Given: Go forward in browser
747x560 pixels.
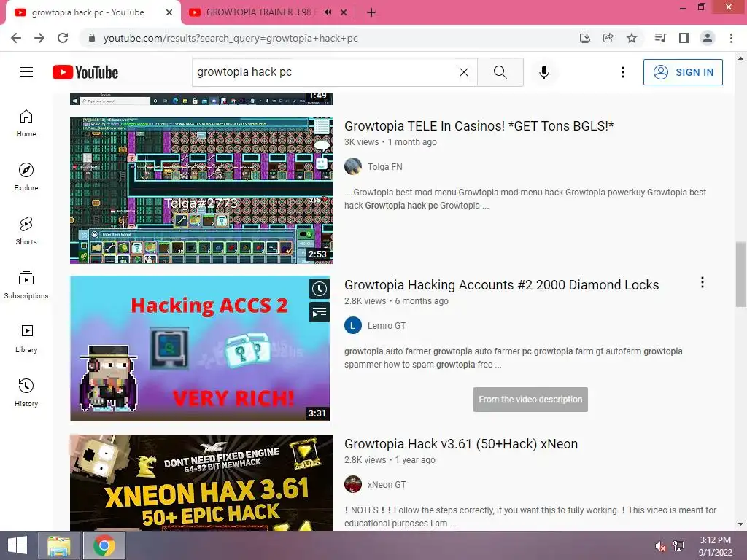Looking at the screenshot, I should tap(39, 38).
